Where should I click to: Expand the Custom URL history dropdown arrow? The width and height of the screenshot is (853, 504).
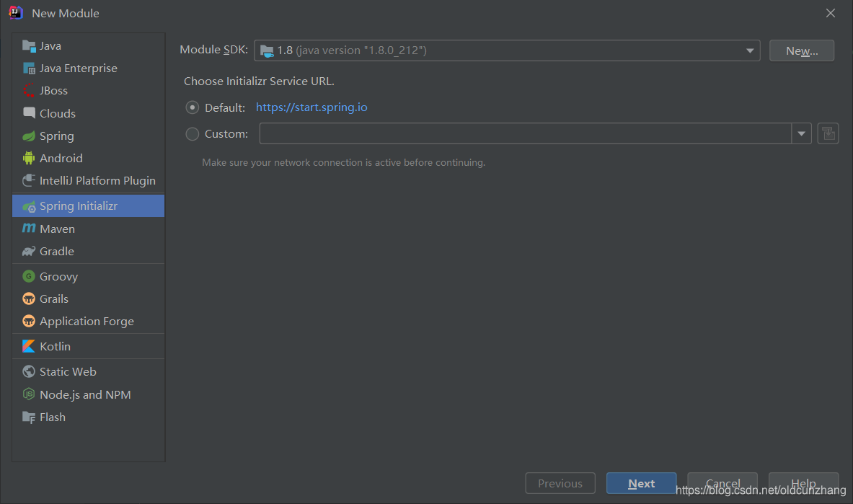point(801,133)
